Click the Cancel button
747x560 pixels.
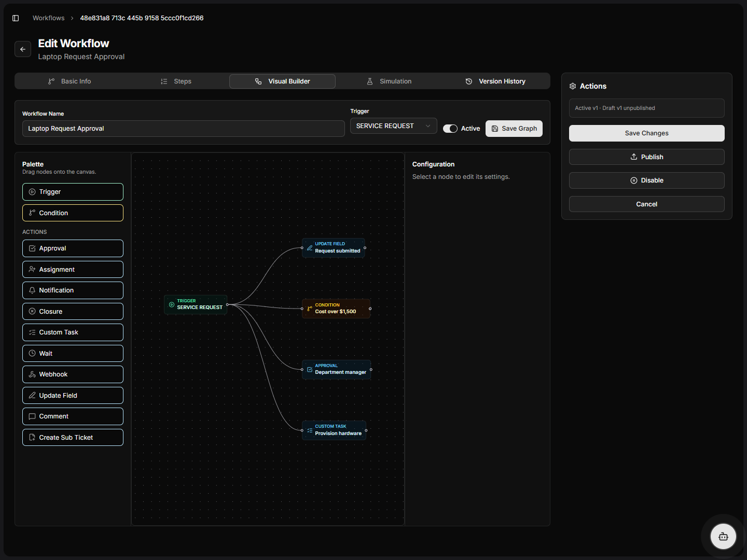pos(647,204)
